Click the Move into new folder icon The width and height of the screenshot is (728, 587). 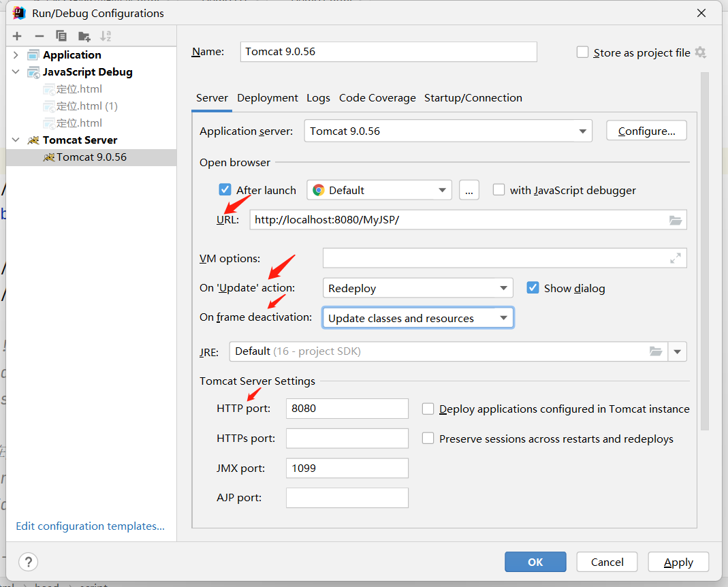click(x=84, y=36)
